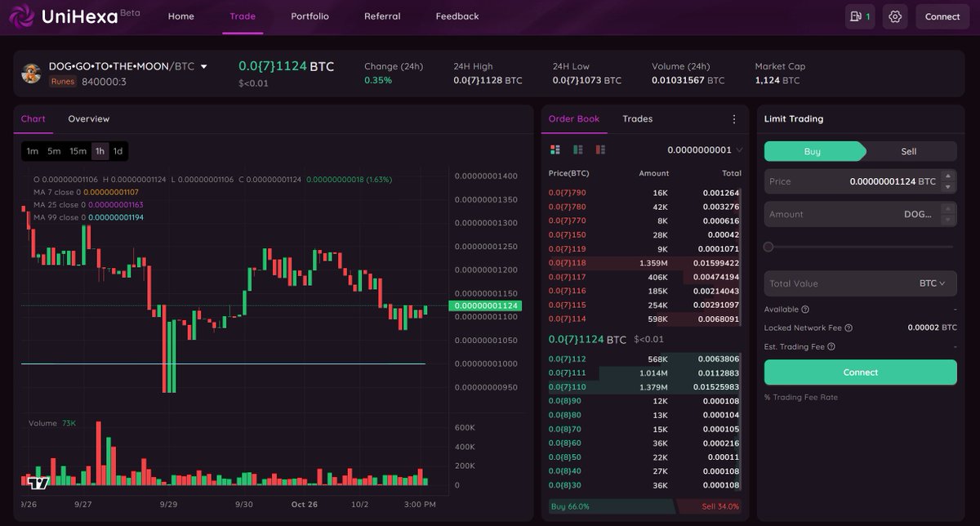Select the 1m chart interval

click(33, 151)
